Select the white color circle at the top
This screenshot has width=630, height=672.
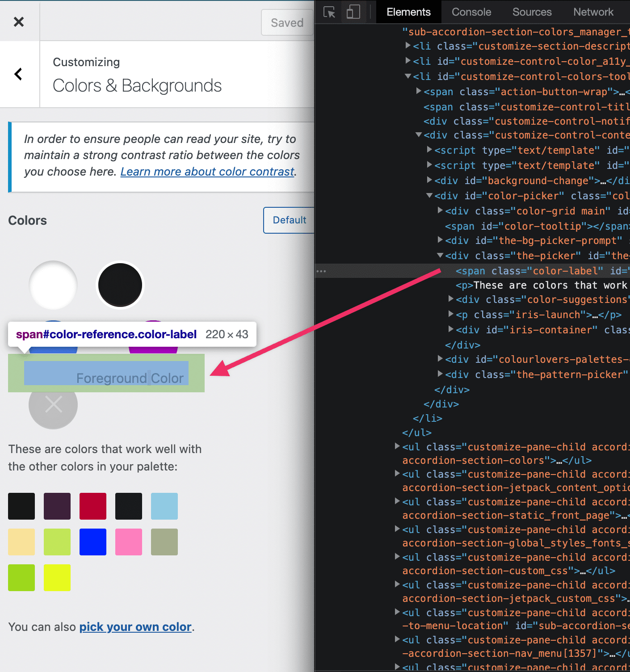[53, 285]
